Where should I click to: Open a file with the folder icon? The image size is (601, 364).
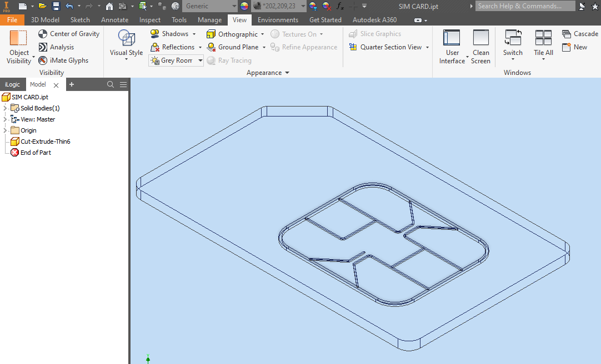pos(43,6)
